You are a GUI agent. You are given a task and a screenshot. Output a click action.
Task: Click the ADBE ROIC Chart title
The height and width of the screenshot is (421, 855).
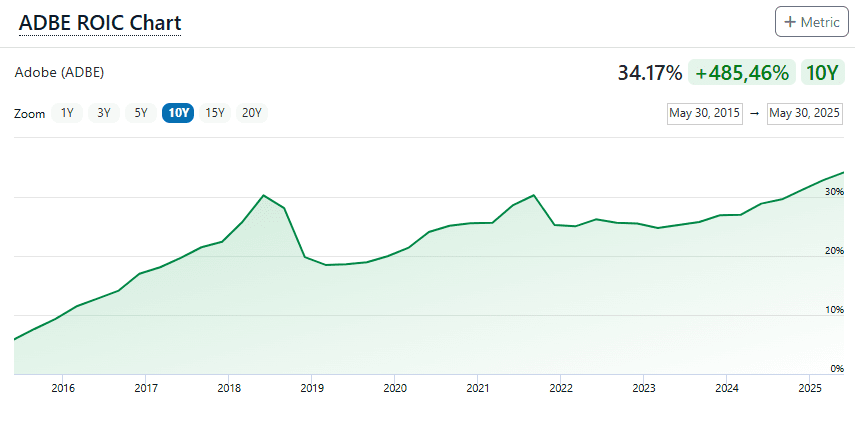click(100, 23)
